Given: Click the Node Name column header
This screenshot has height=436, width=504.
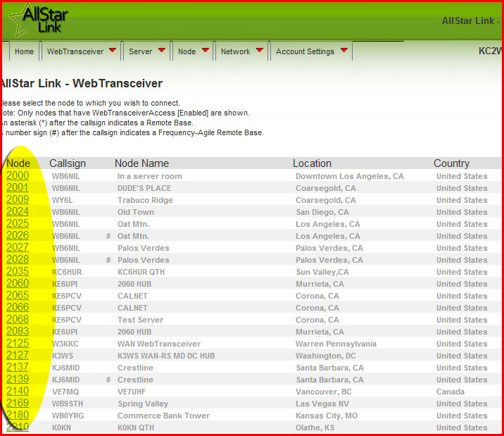Looking at the screenshot, I should (x=141, y=163).
